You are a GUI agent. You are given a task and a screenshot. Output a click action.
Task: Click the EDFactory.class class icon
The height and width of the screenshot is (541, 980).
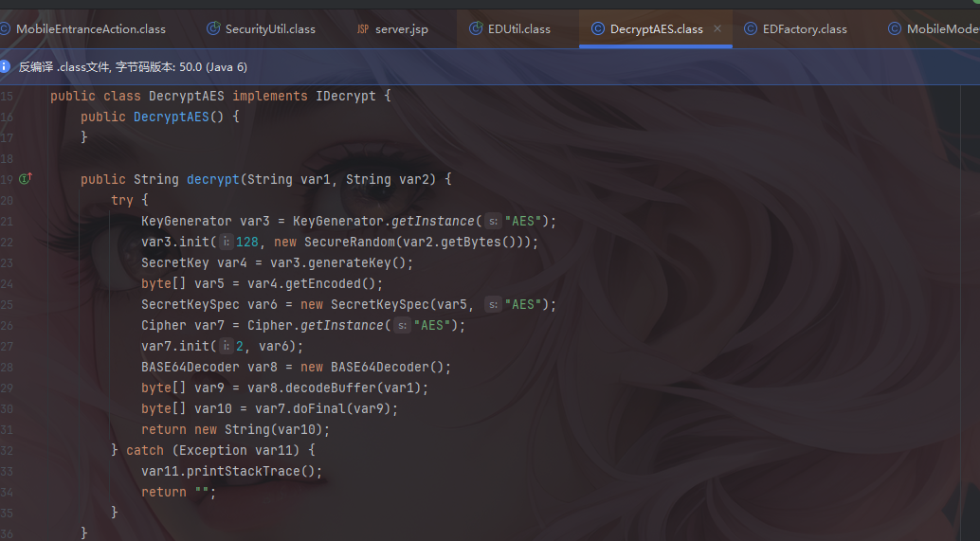[750, 28]
